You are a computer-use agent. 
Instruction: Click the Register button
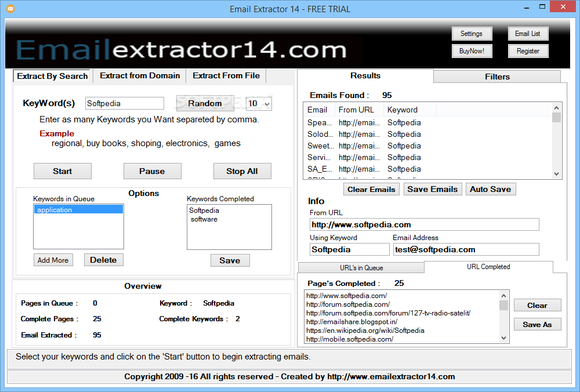point(528,51)
